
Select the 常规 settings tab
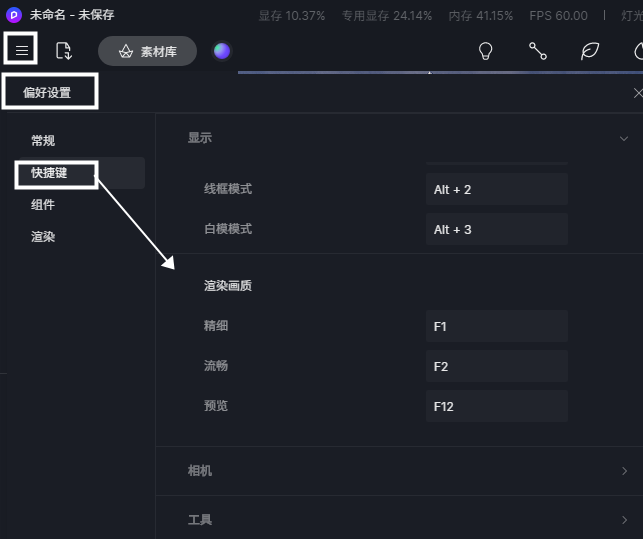(43, 141)
